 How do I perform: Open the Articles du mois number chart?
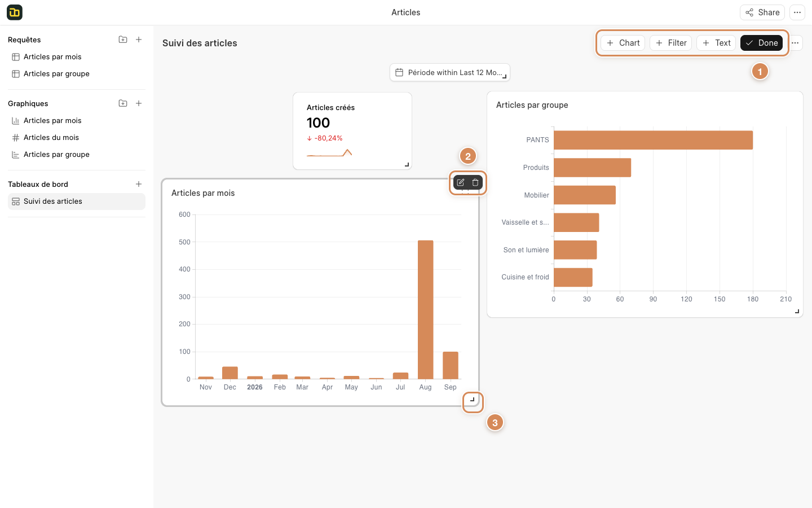pos(77,138)
